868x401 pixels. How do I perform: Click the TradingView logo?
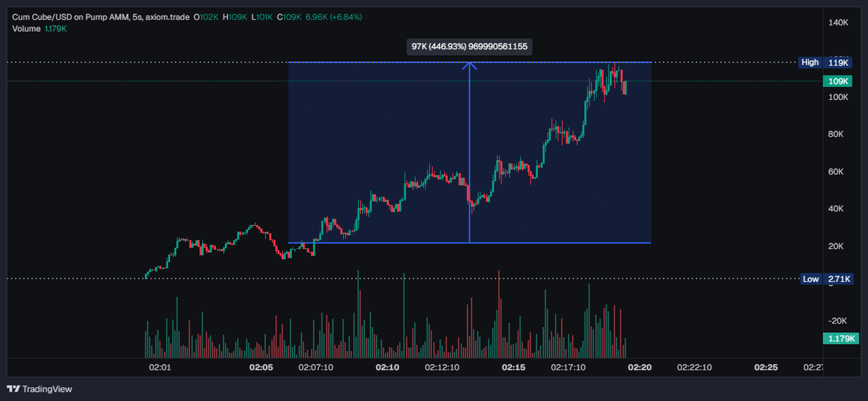tap(40, 389)
